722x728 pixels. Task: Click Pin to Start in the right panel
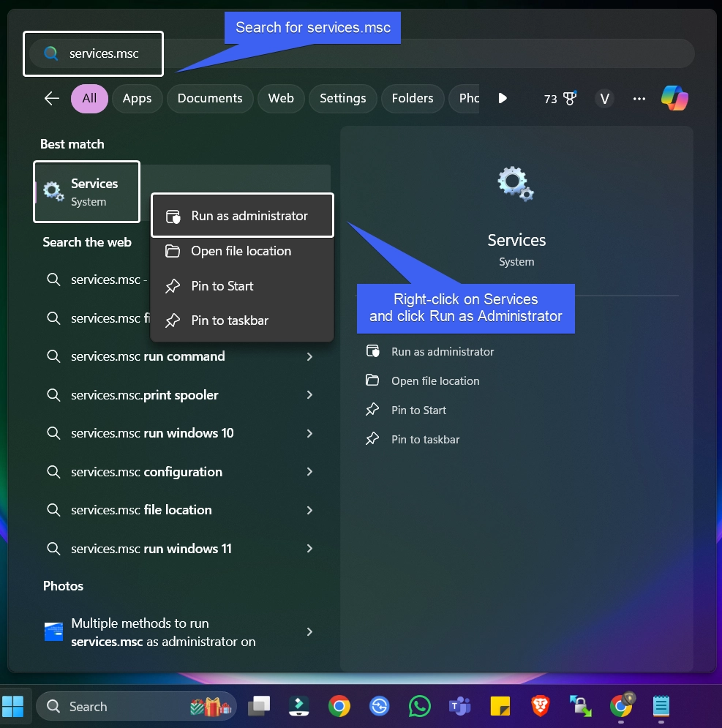tap(418, 410)
